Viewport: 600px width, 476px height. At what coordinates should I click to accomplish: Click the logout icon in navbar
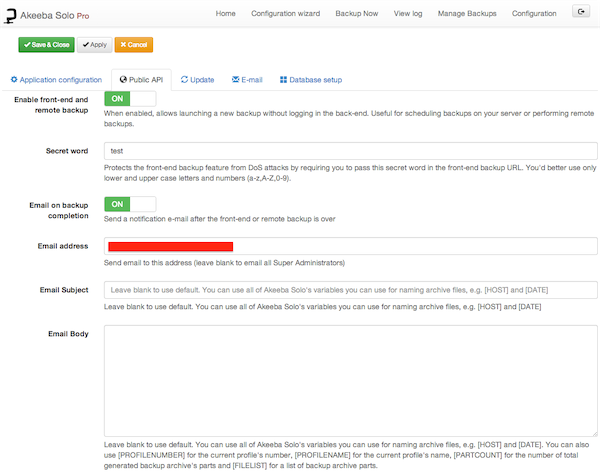581,11
